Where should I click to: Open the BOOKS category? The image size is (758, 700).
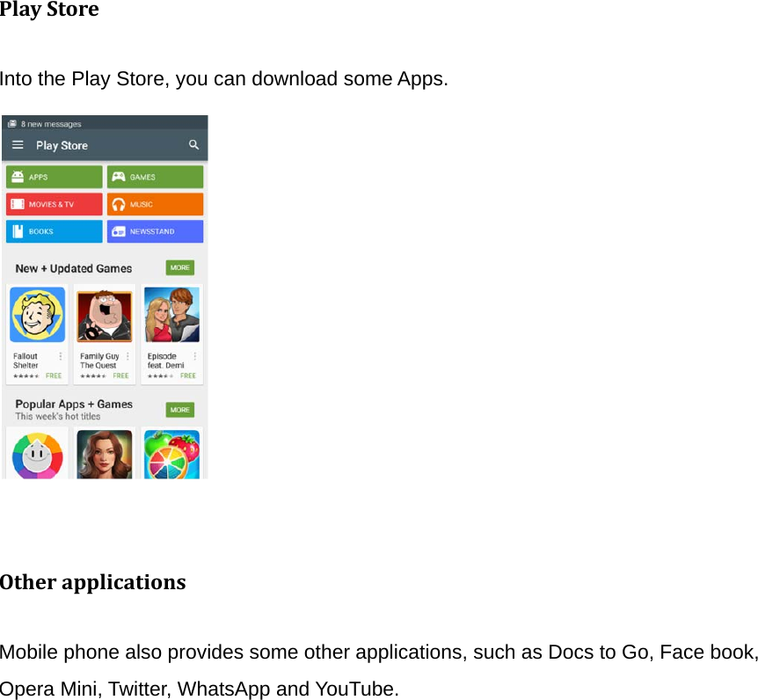54,230
